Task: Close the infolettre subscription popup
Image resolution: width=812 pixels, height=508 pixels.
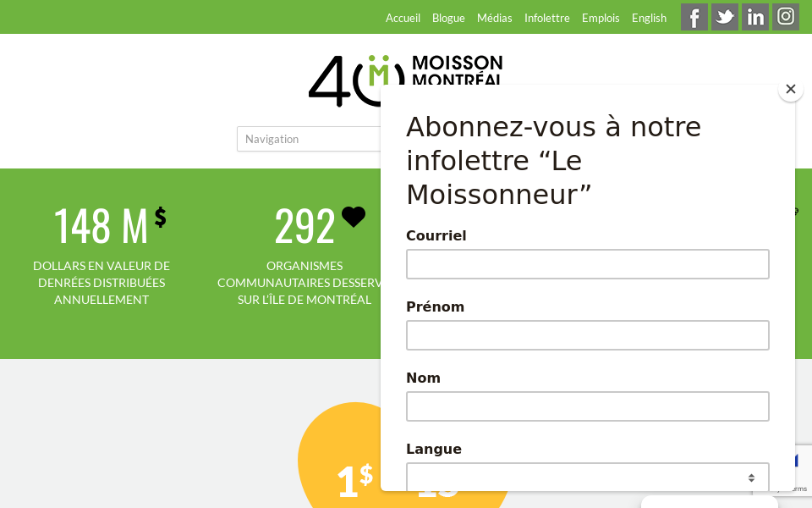Action: (x=790, y=89)
